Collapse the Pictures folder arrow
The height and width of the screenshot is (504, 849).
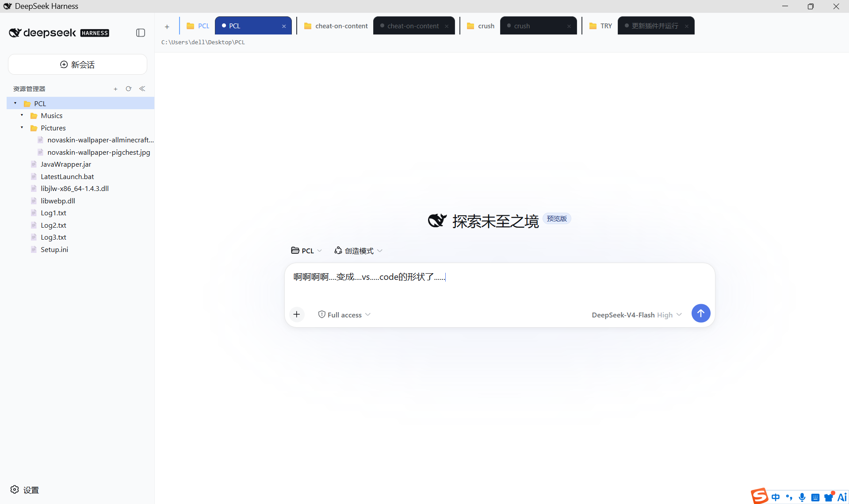[22, 128]
